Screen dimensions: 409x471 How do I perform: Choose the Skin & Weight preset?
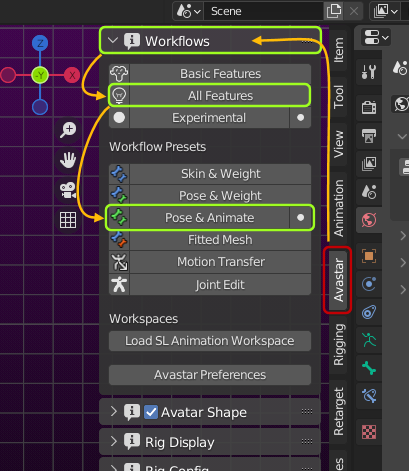click(220, 174)
